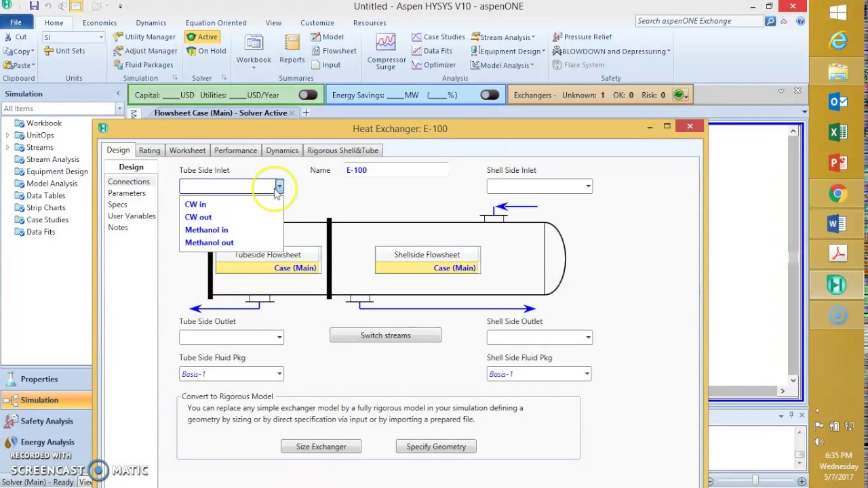Image resolution: width=868 pixels, height=488 pixels.
Task: Open the Flowsheet summary
Action: (334, 51)
